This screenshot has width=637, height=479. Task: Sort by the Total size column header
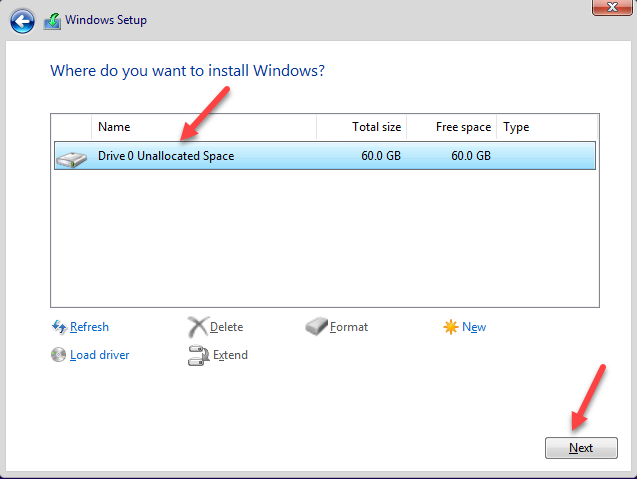coord(362,127)
